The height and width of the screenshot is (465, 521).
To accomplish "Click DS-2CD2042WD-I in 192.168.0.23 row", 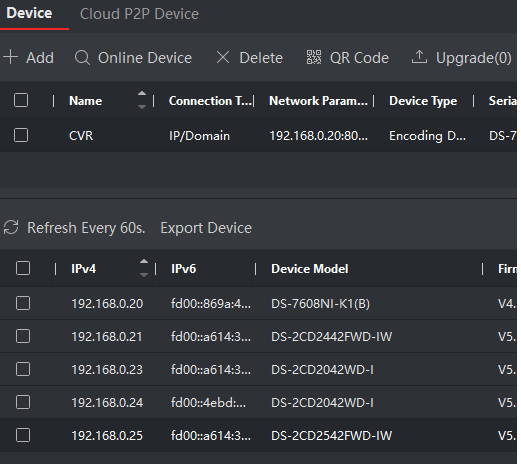I will [x=322, y=370].
